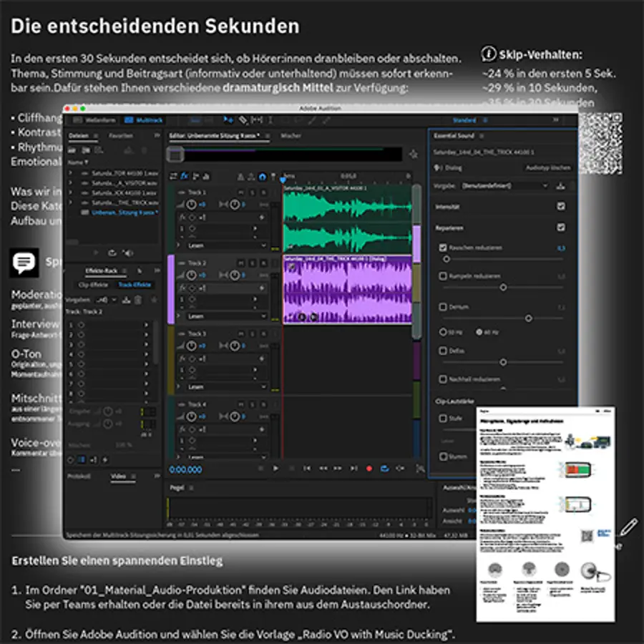The width and height of the screenshot is (644, 644).
Task: Select the purple THE_TRICK clip on Track 2
Action: [x=347, y=289]
